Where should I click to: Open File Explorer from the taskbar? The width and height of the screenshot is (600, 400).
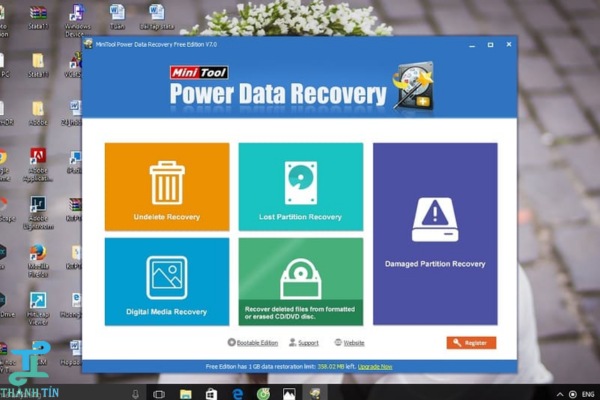(x=186, y=393)
